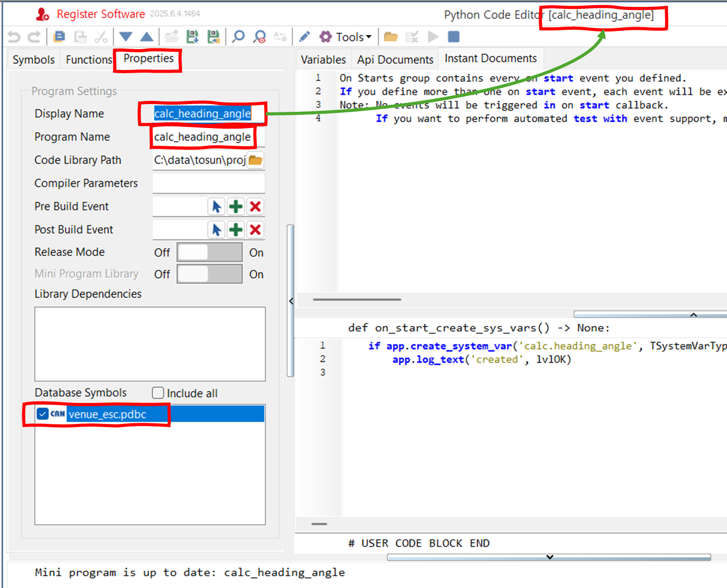Toggle the Mini Program Library switch
727x588 pixels.
tap(210, 274)
